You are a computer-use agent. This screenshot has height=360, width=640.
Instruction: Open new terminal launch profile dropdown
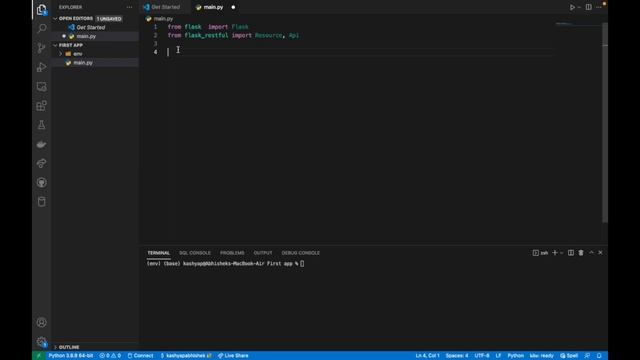tap(562, 253)
